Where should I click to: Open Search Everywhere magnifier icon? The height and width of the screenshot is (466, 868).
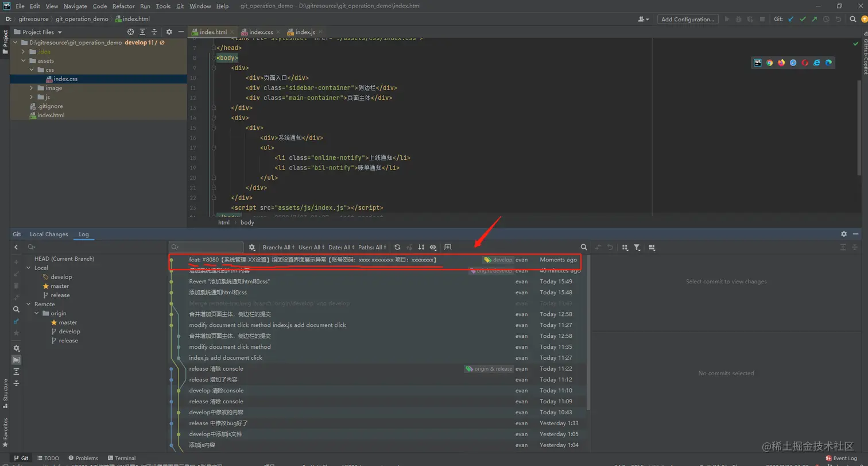[854, 19]
